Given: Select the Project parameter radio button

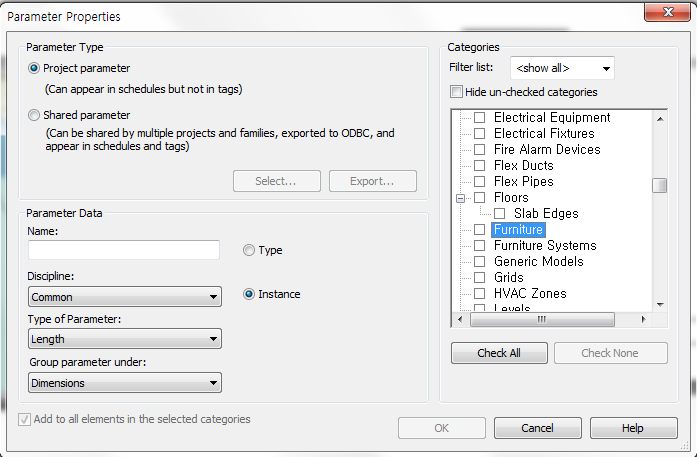Looking at the screenshot, I should (35, 69).
